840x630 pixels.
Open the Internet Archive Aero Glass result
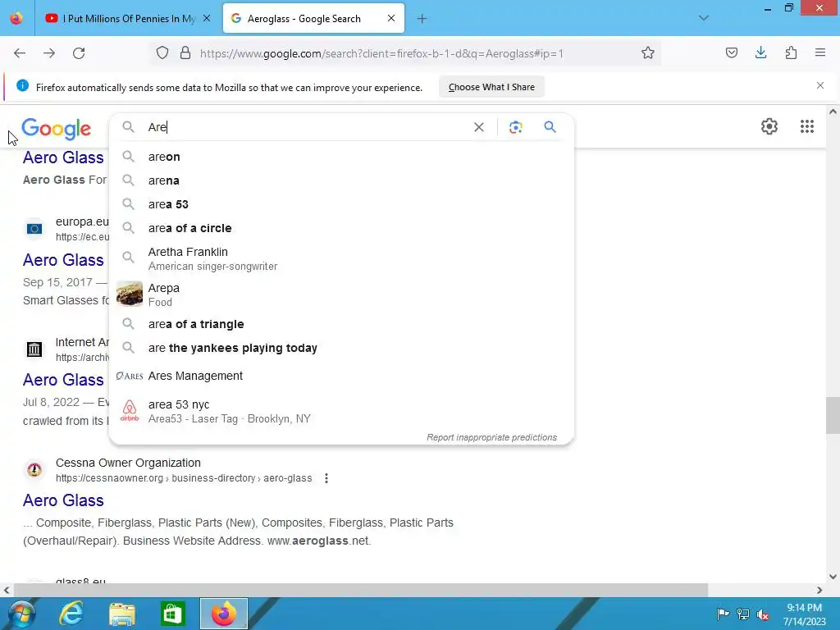pos(63,380)
